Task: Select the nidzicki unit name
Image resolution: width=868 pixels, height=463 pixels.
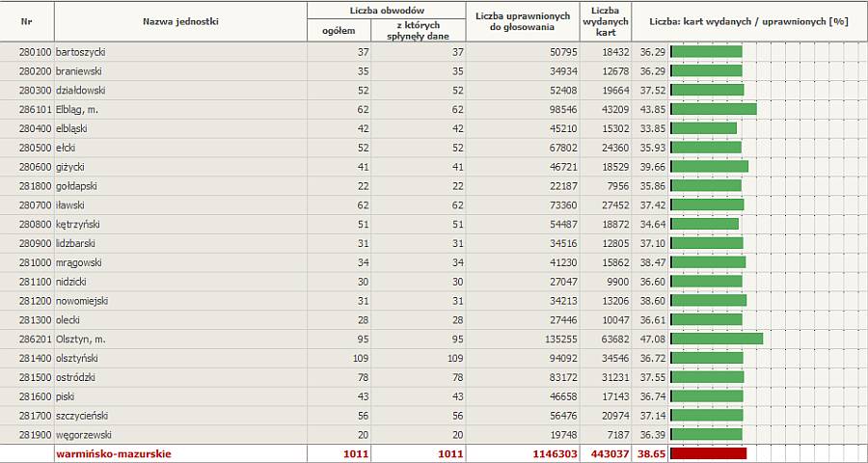Action: click(x=70, y=282)
